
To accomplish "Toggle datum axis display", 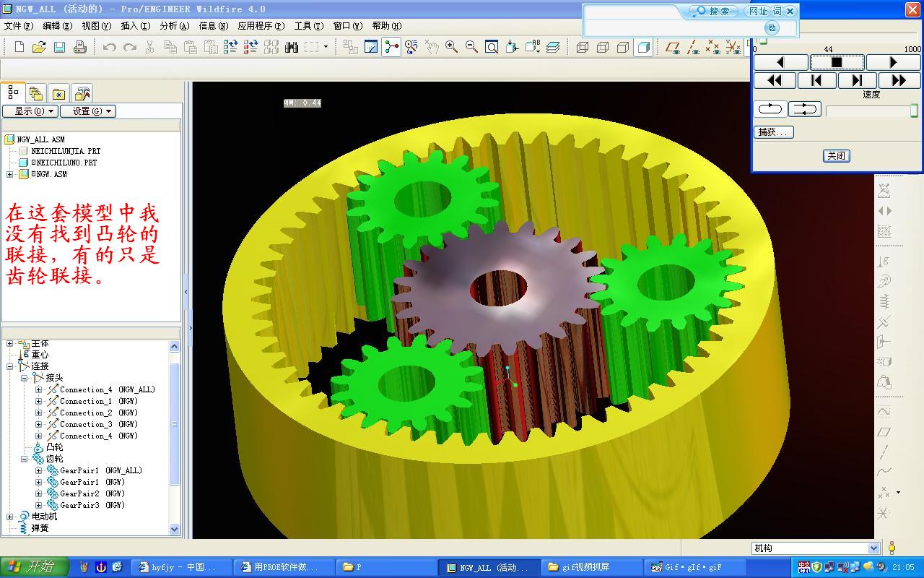I will tap(693, 47).
